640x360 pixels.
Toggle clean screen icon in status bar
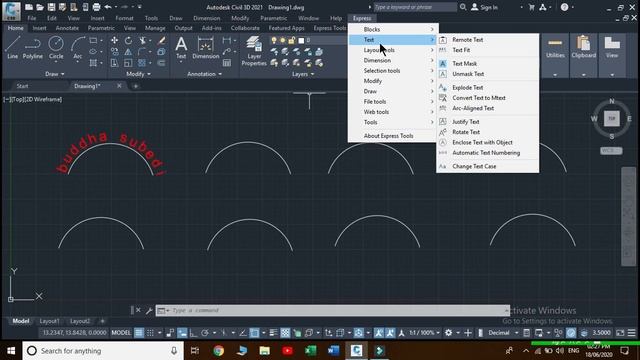620,333
